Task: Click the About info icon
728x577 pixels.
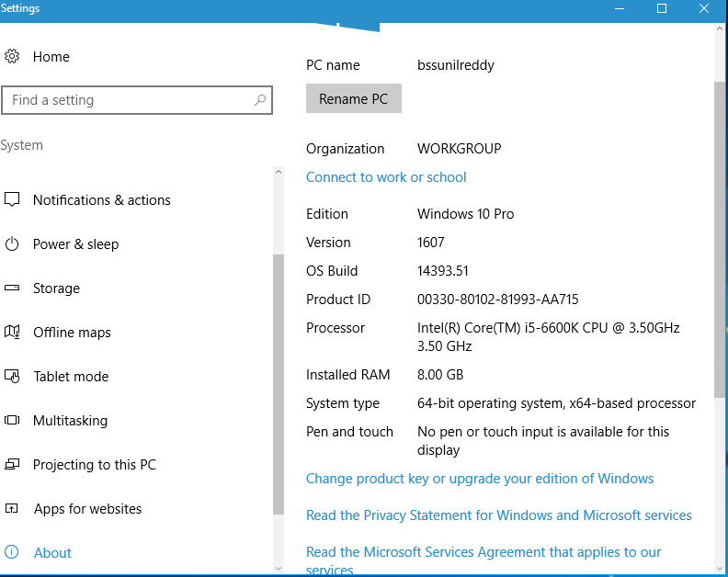Action: [12, 552]
